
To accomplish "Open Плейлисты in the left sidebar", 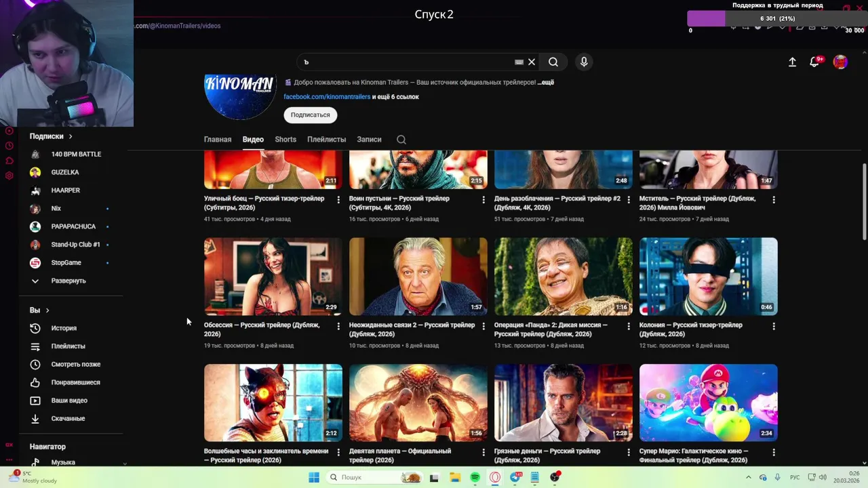I will [x=68, y=346].
